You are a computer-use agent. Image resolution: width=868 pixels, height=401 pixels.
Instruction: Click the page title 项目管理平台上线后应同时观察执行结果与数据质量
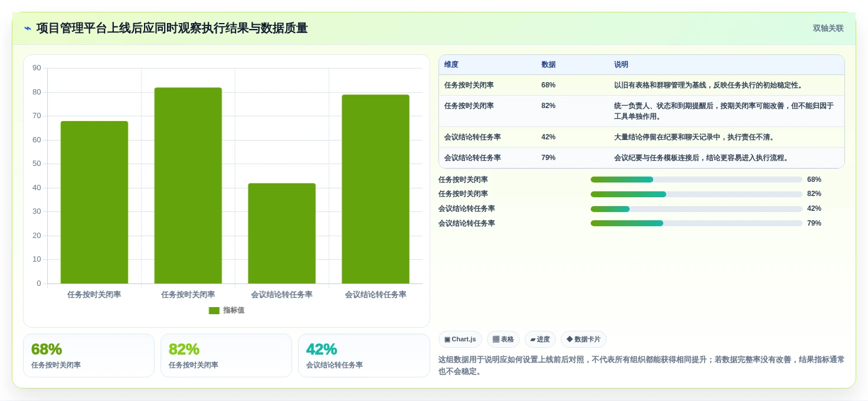(x=172, y=28)
